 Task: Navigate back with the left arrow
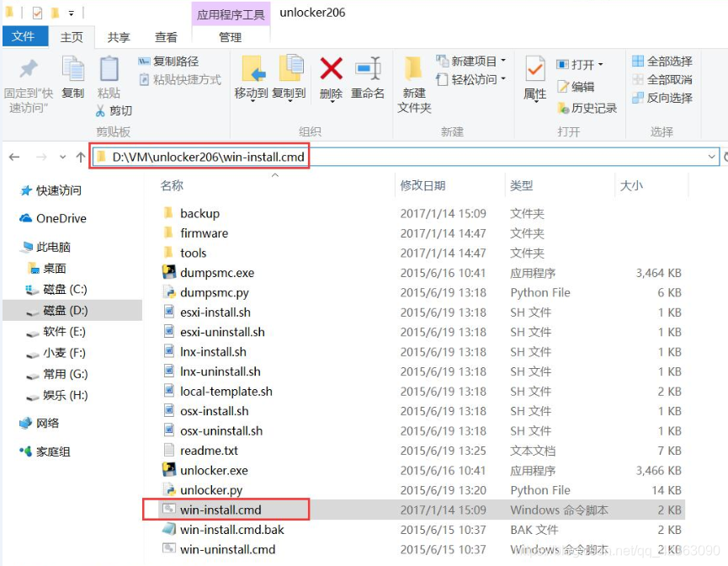tap(14, 157)
